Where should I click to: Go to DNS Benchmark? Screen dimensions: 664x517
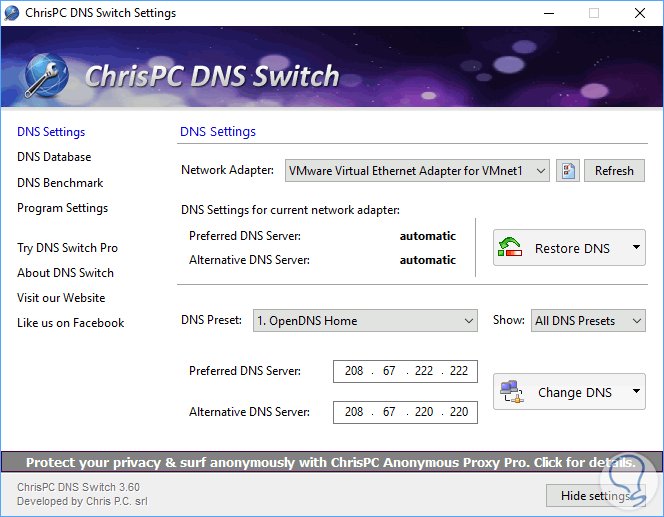pyautogui.click(x=60, y=182)
